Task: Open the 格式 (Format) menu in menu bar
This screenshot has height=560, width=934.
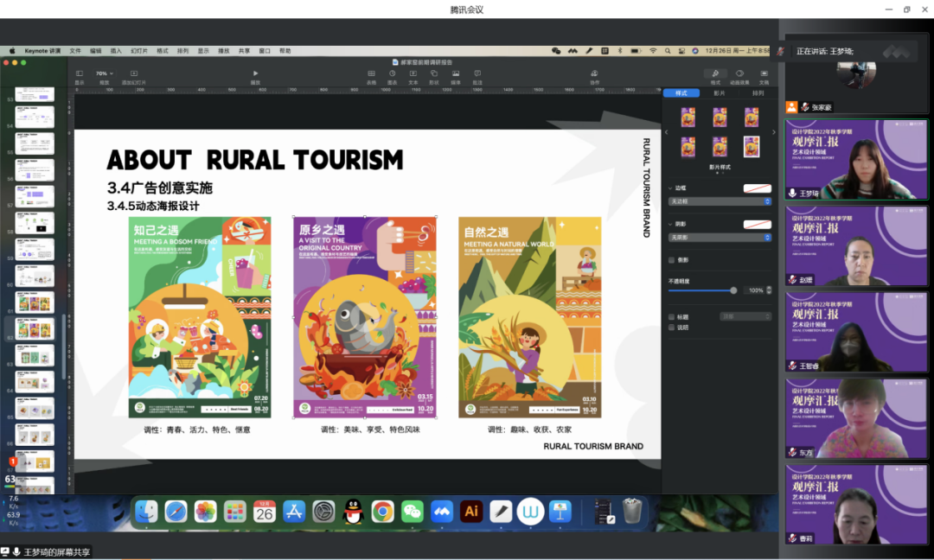Action: (x=162, y=51)
